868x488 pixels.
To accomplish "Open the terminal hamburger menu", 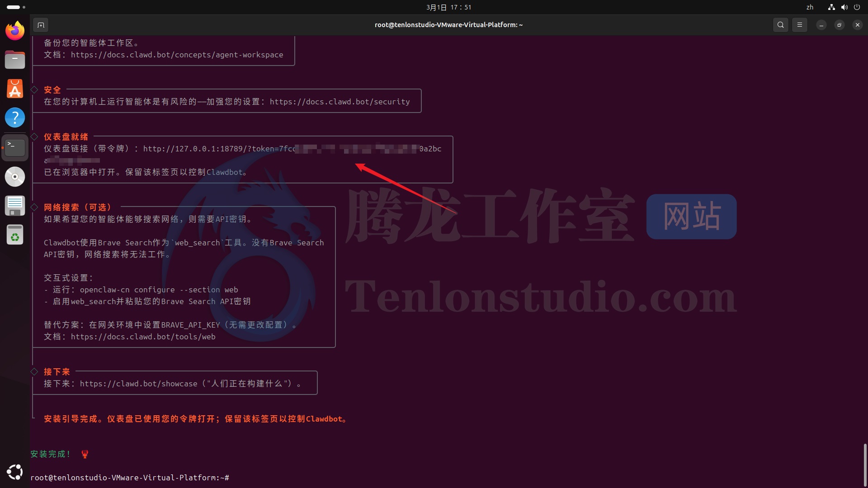I will [799, 25].
